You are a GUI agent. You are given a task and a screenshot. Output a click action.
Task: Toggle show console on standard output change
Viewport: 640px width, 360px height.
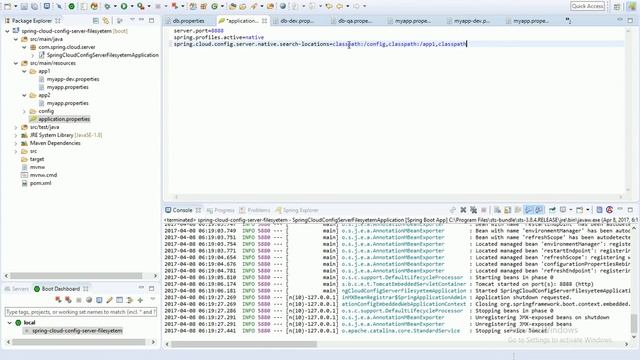[528, 210]
